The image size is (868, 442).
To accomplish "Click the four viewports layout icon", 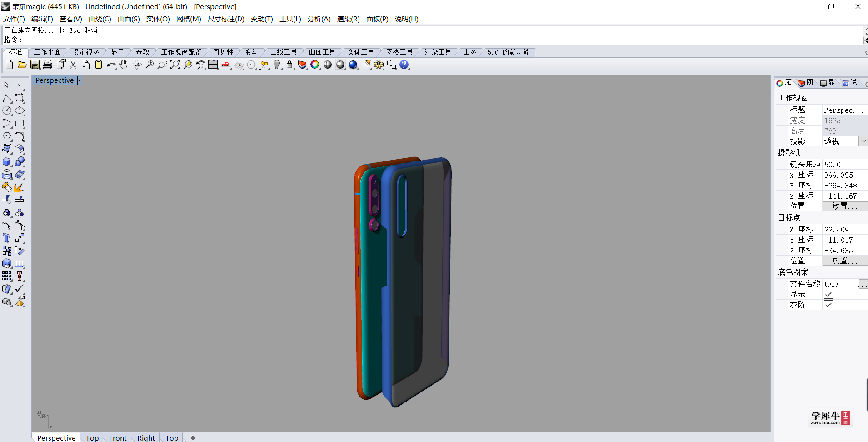I will click(x=213, y=65).
